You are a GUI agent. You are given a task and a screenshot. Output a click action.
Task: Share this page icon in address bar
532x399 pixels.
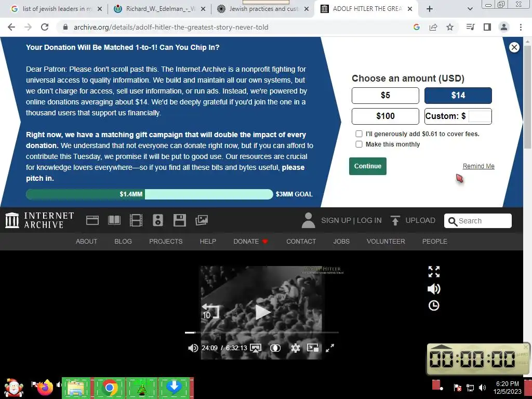click(x=433, y=27)
